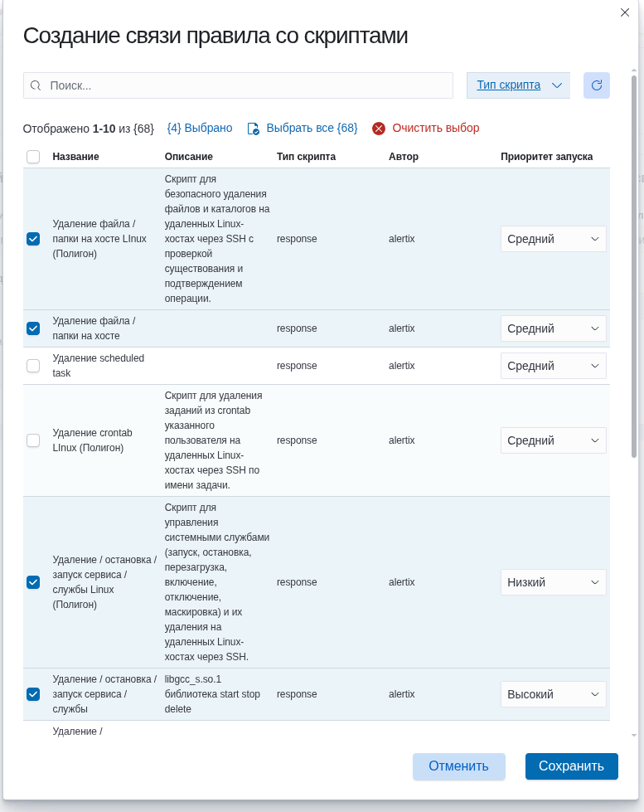
Task: Toggle the select-all header checkbox
Action: (x=33, y=157)
